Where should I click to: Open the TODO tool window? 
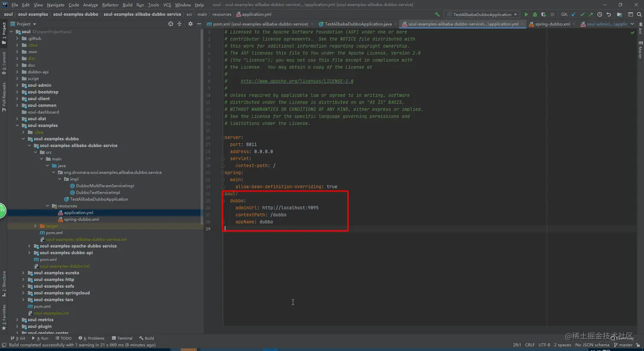tap(63, 338)
